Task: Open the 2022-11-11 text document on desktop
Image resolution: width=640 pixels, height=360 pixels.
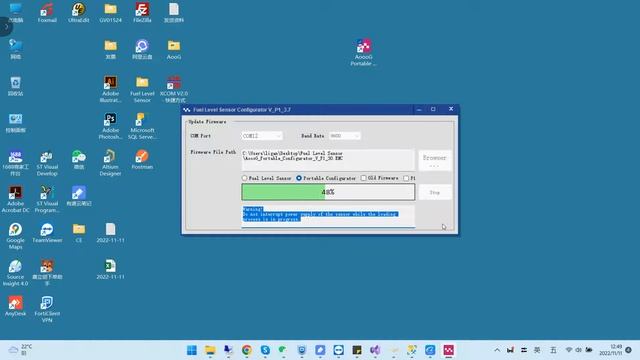Action: point(110,233)
